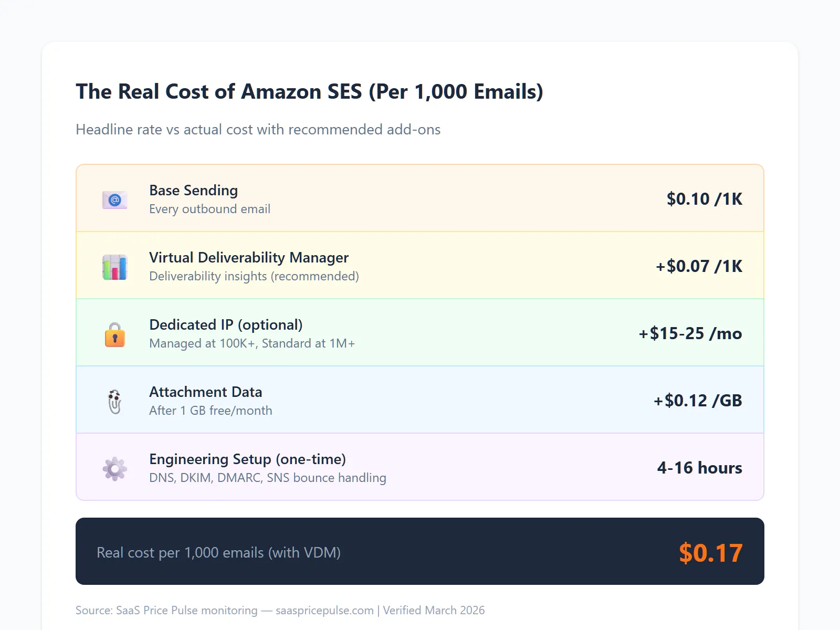Click the orange $0.17 total cost
Viewport: 840px width, 630px height.
(710, 552)
